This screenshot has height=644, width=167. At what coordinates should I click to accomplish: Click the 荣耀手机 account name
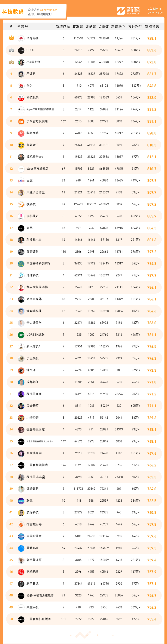[32, 607]
